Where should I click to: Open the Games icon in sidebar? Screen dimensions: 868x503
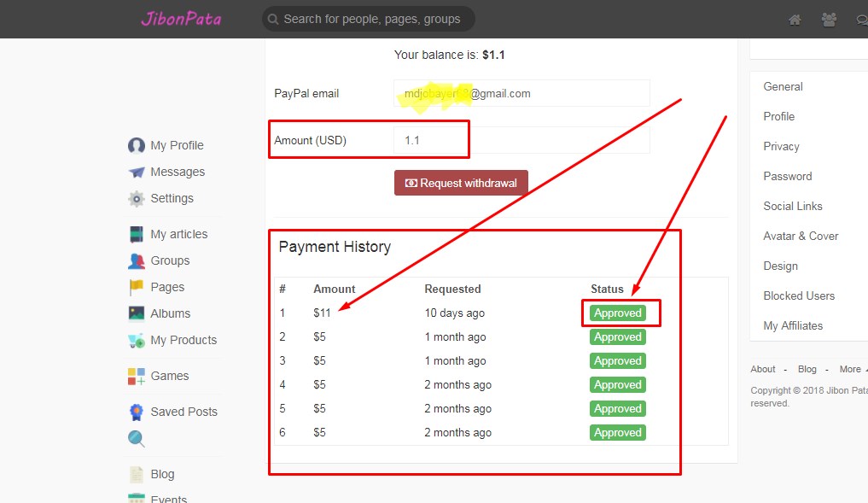[137, 376]
